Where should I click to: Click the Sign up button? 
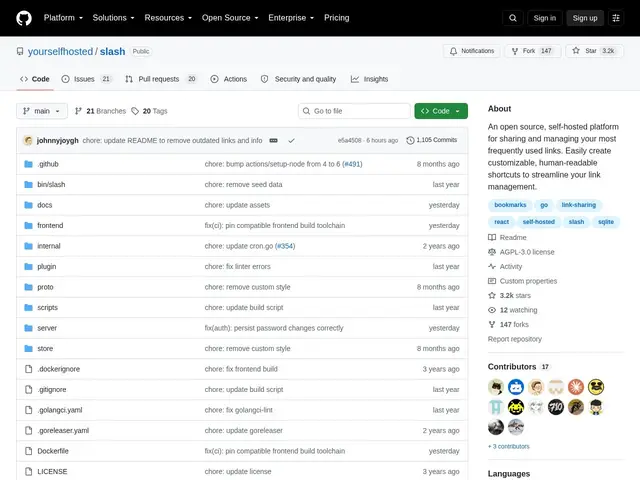coord(584,18)
